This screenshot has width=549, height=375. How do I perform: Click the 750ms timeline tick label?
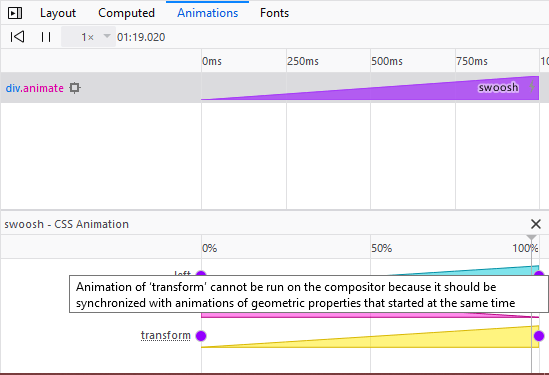coord(472,61)
